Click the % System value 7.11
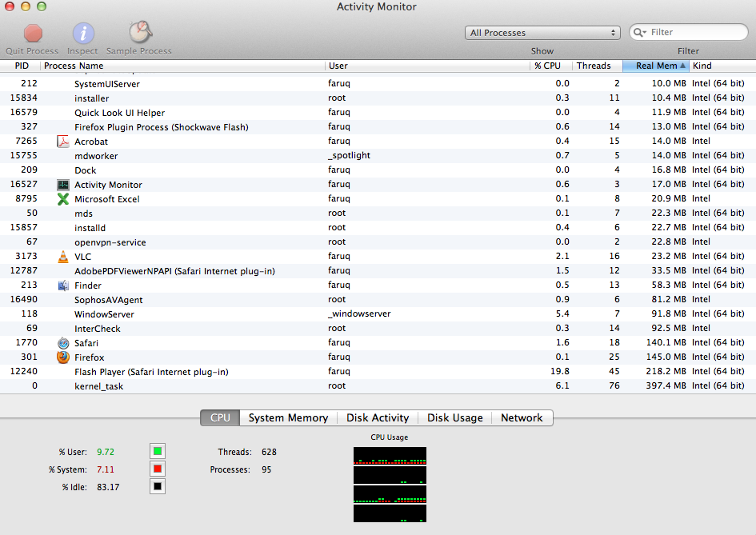The image size is (756, 535). (106, 469)
